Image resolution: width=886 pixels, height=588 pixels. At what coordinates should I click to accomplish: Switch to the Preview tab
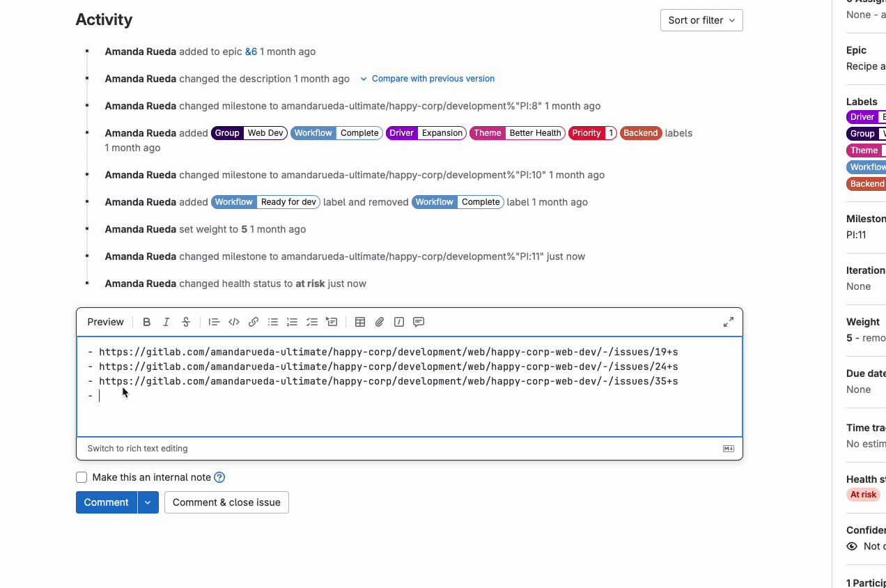pyautogui.click(x=105, y=322)
